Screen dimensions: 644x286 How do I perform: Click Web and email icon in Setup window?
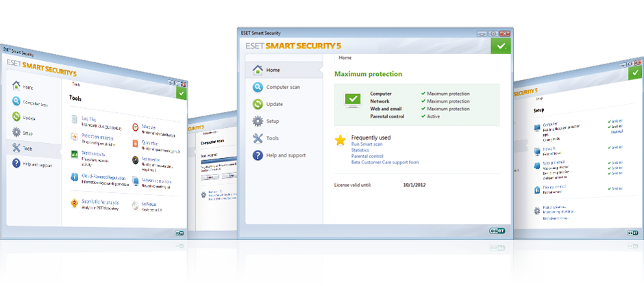(537, 166)
